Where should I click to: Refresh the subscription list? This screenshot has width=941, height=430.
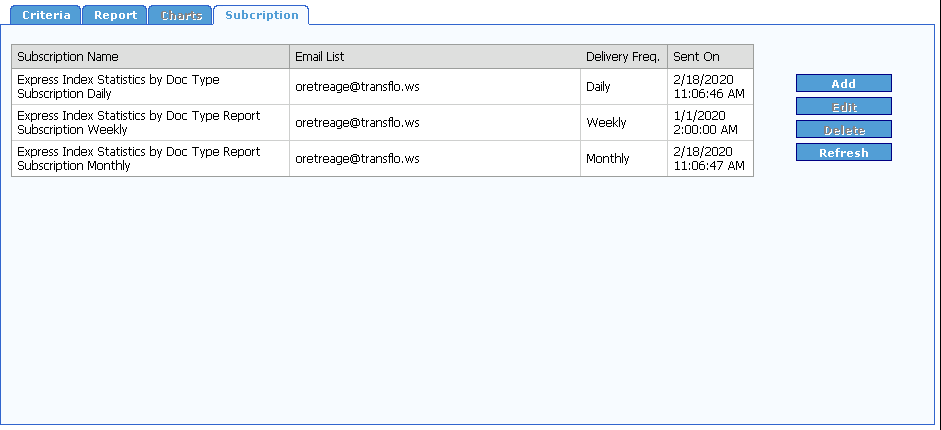click(x=844, y=152)
